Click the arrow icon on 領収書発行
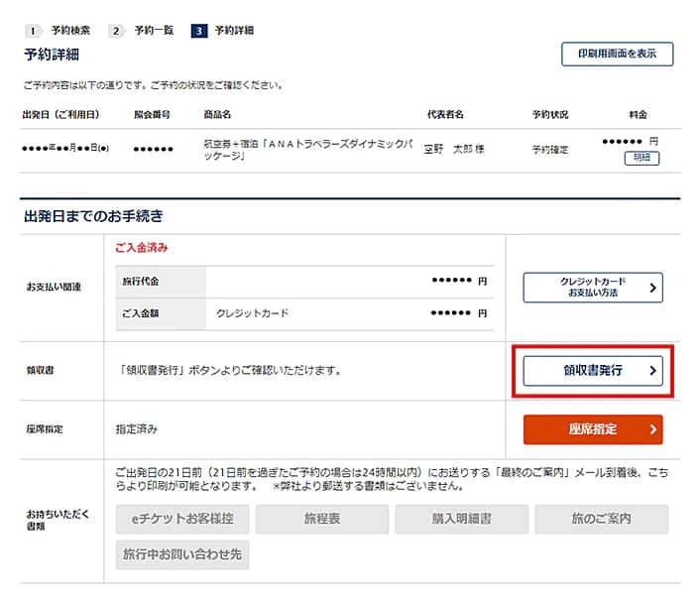 point(651,371)
